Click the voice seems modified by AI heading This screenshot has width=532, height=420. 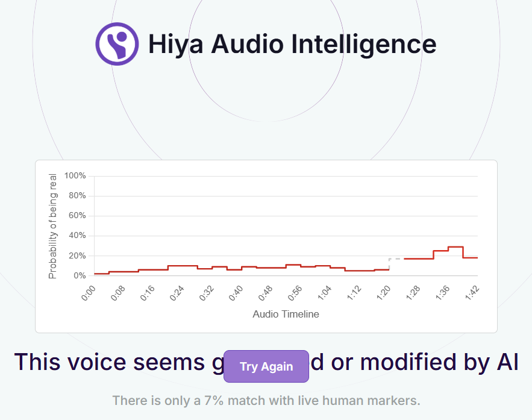(x=266, y=362)
